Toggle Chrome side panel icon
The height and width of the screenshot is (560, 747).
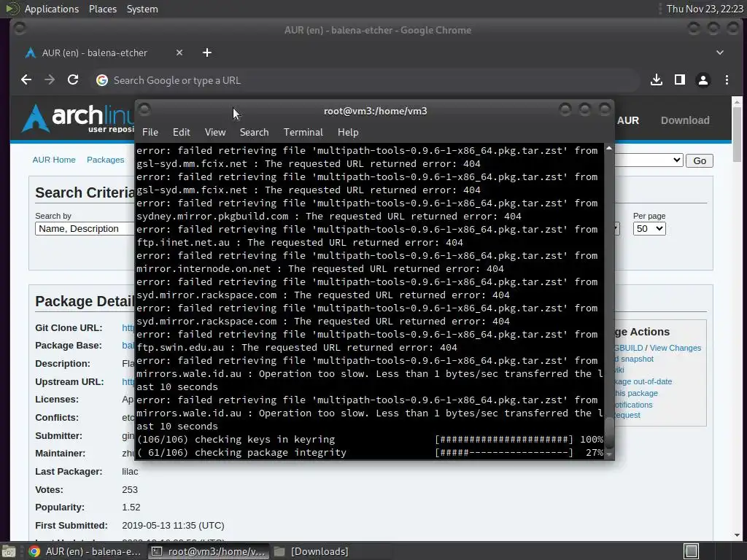click(680, 80)
